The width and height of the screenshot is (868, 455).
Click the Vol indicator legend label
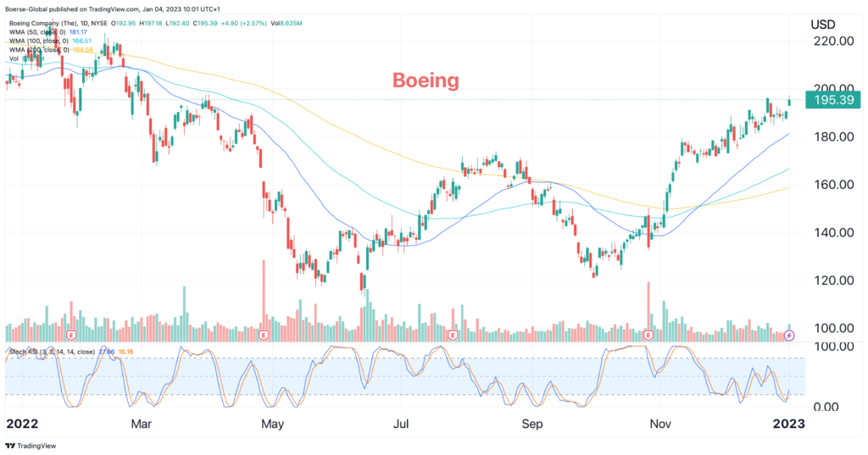pyautogui.click(x=14, y=58)
